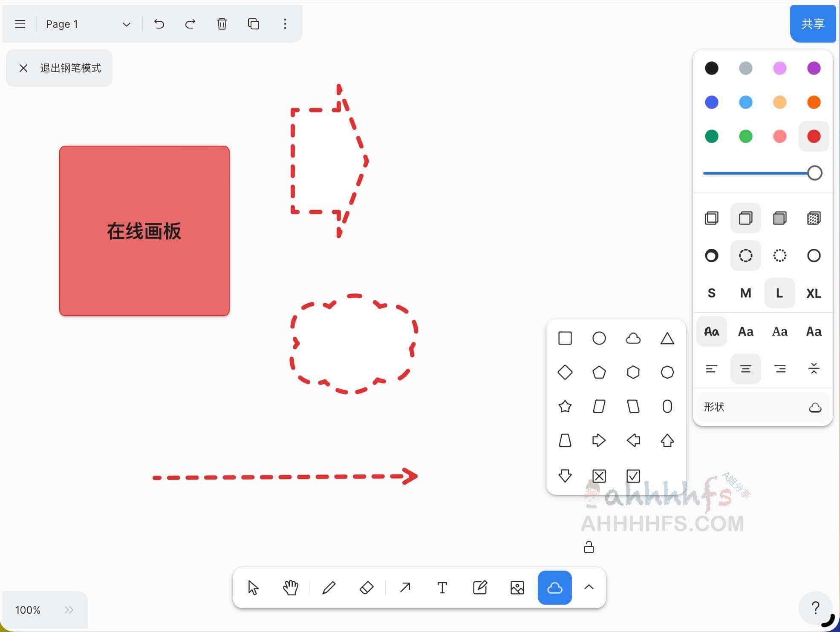The height and width of the screenshot is (632, 840).
Task: Click the 共享 share button
Action: (x=812, y=24)
